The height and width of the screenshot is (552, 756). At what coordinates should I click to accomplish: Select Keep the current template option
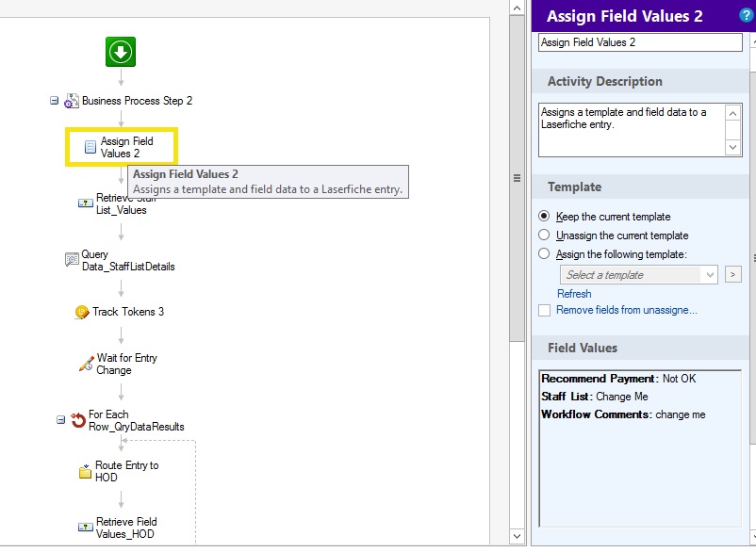[x=544, y=217]
